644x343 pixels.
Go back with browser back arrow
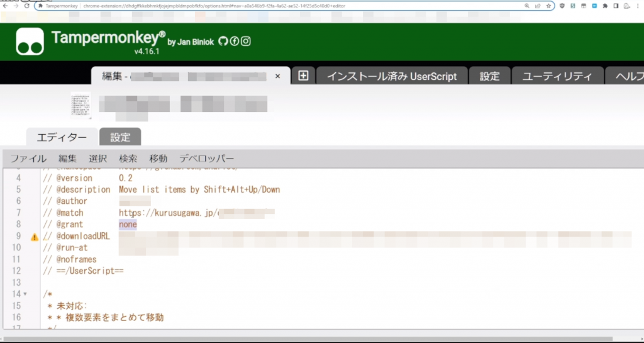pyautogui.click(x=5, y=6)
